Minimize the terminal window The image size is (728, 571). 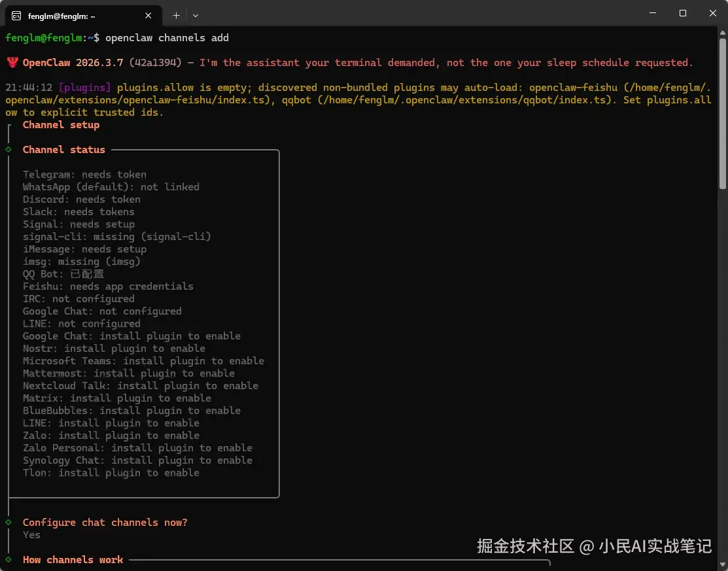(653, 13)
